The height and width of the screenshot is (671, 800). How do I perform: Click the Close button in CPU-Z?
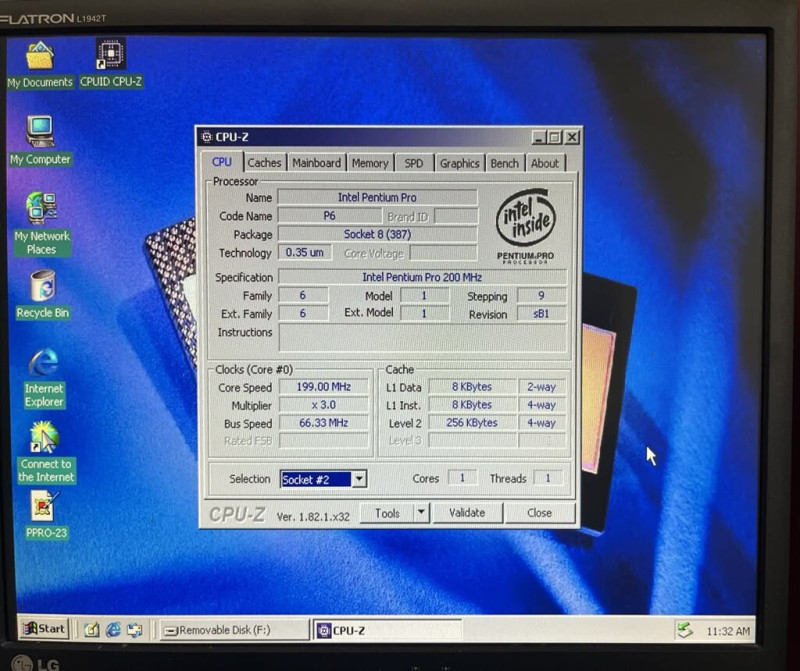pos(539,513)
